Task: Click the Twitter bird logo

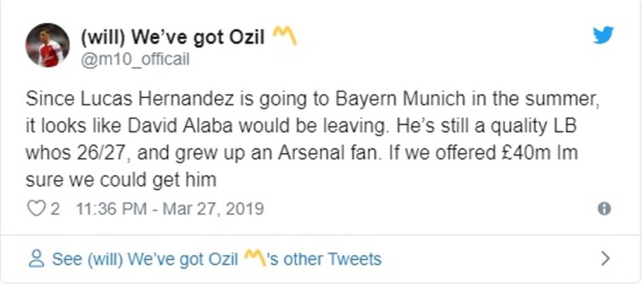Action: coord(602,35)
